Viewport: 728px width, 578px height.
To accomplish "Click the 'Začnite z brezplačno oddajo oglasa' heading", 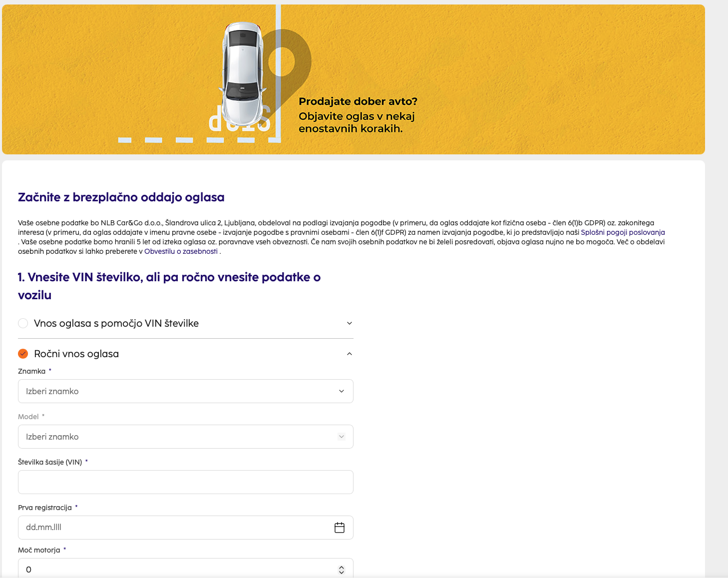I will coord(121,197).
